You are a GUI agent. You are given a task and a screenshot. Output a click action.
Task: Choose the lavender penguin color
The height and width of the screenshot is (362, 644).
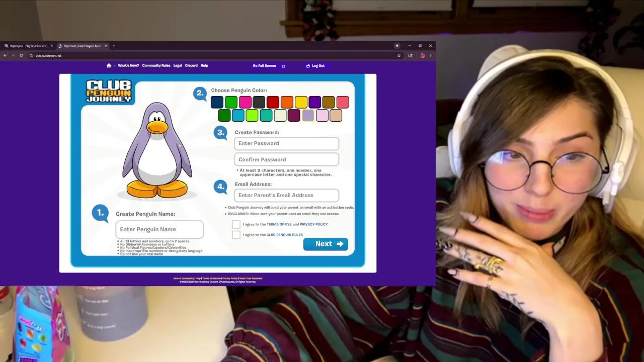[x=308, y=116]
